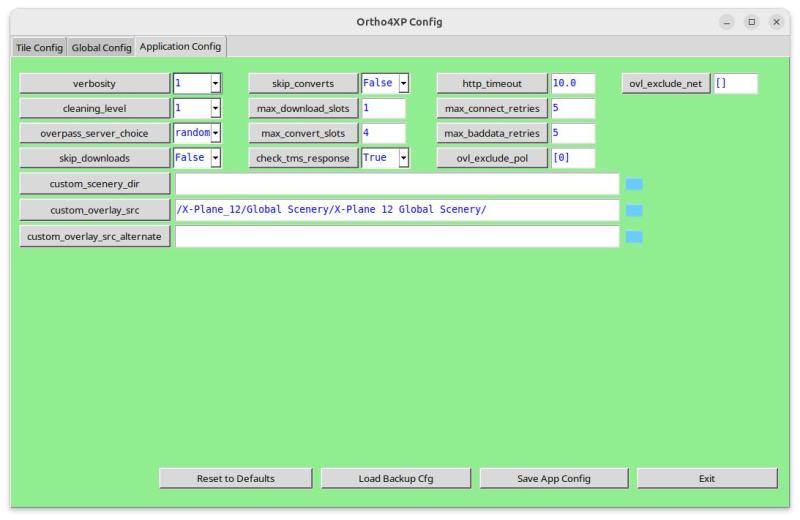Viewport: 800px width, 520px height.
Task: Click the verbosity label button
Action: (x=94, y=84)
